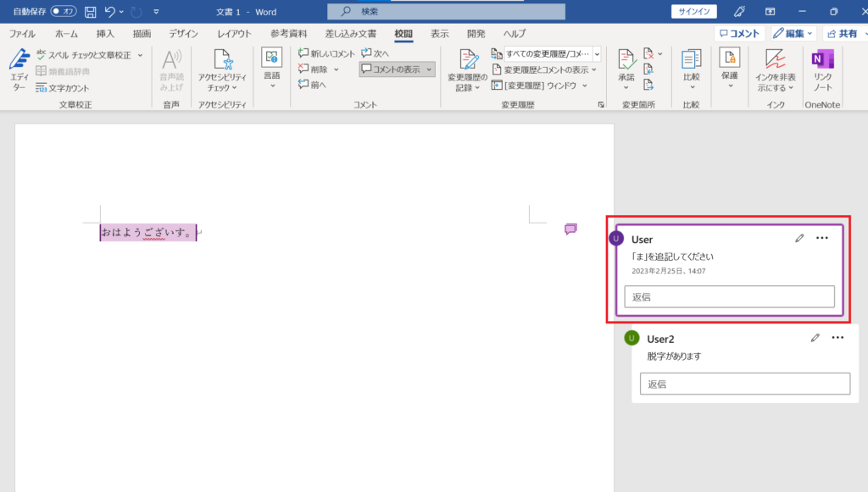
Task: Click the Share (共有) button
Action: click(842, 34)
